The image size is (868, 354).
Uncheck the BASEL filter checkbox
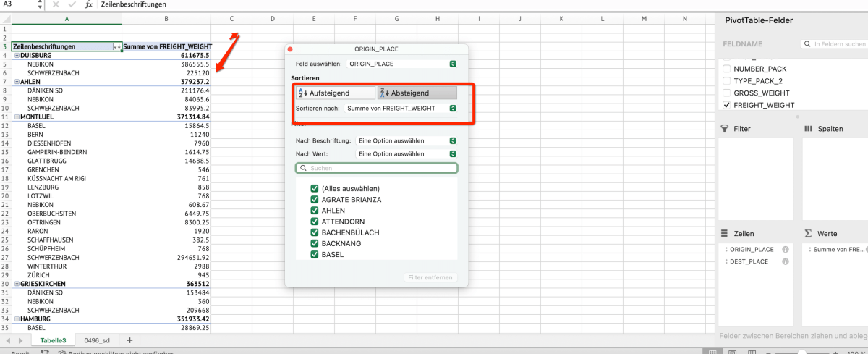[315, 255]
